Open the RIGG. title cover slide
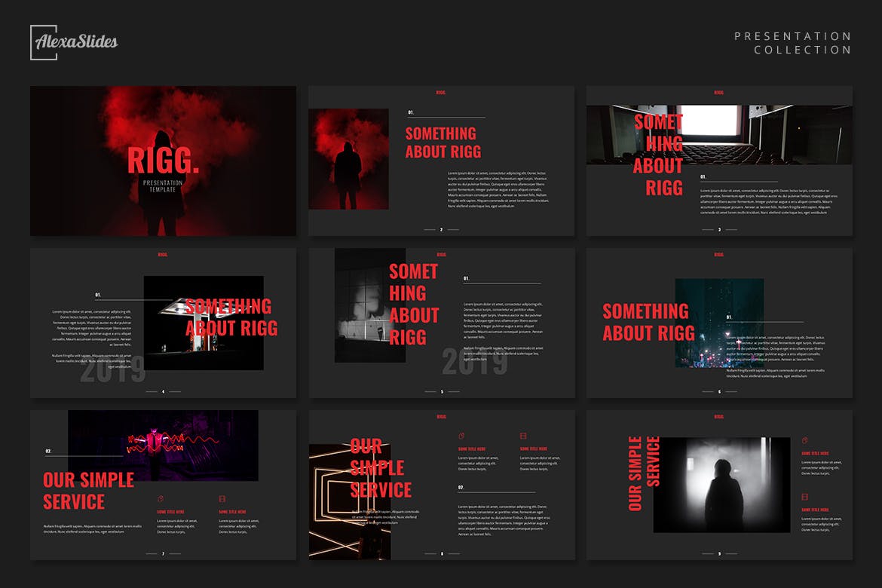The image size is (882, 588). [163, 161]
